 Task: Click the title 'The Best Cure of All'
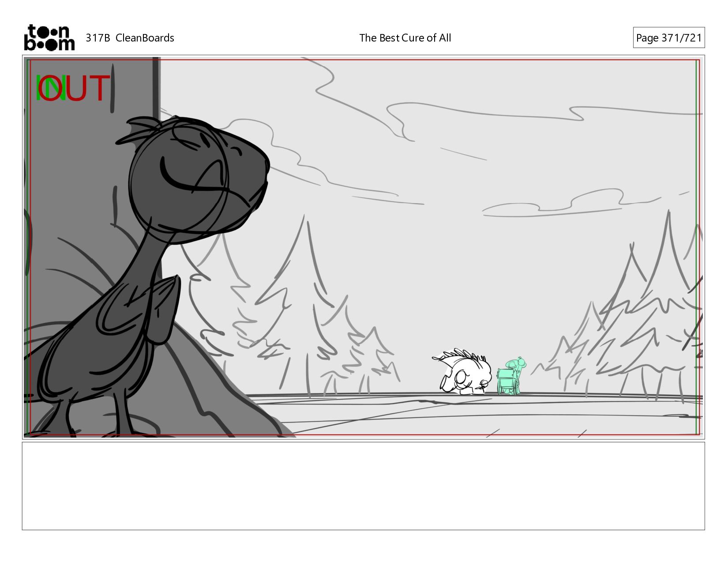click(x=405, y=38)
